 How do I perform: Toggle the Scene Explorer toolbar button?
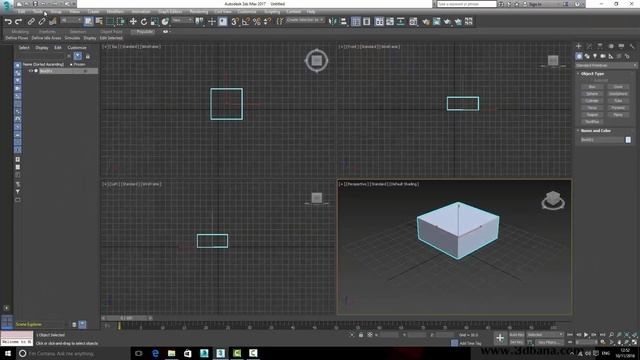point(356,22)
